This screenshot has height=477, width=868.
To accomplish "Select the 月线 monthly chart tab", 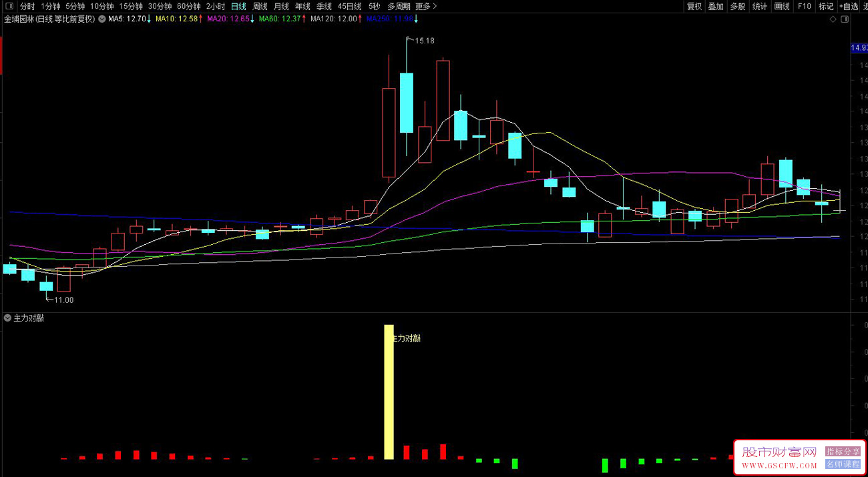I will tap(281, 6).
